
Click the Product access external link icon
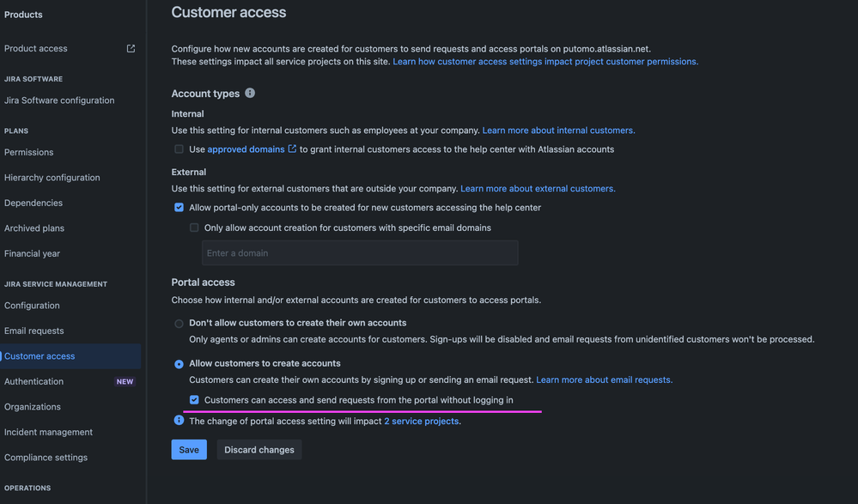pos(131,49)
